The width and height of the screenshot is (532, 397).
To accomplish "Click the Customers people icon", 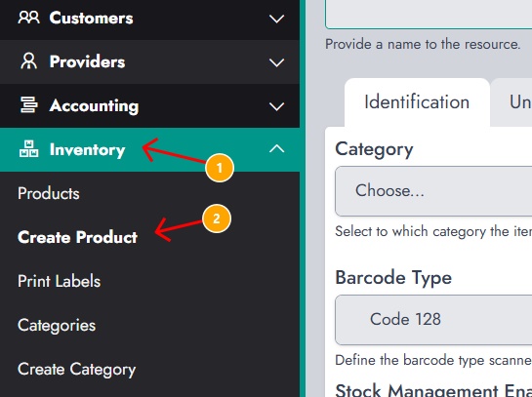I will click(28, 18).
